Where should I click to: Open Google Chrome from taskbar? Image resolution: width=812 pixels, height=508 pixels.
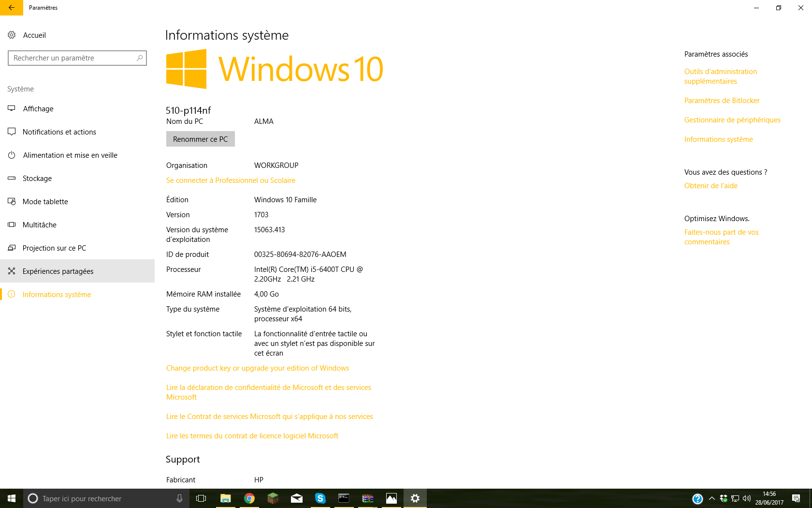(249, 498)
